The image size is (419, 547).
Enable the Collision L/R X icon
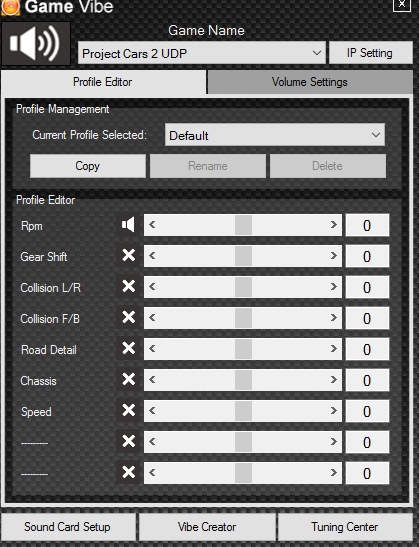[x=128, y=286]
